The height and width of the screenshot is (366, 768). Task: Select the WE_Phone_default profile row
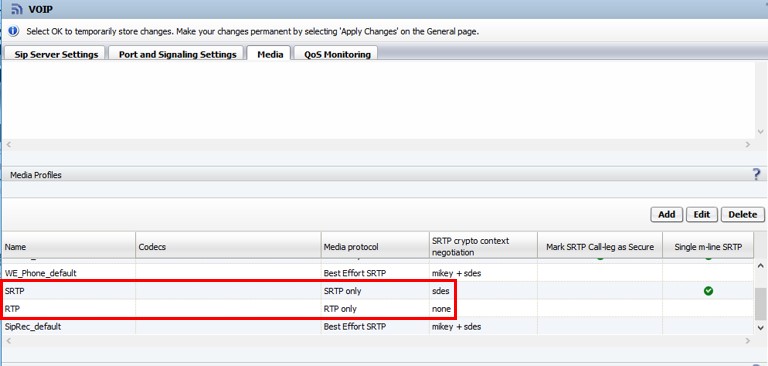coord(377,273)
